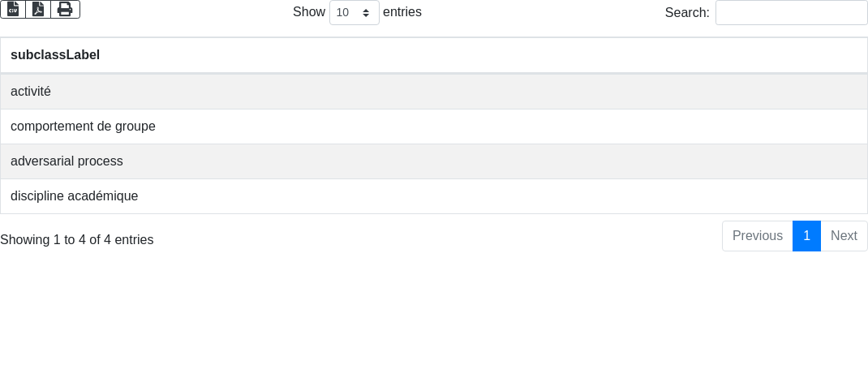Select the 'activité' row

[x=31, y=92]
